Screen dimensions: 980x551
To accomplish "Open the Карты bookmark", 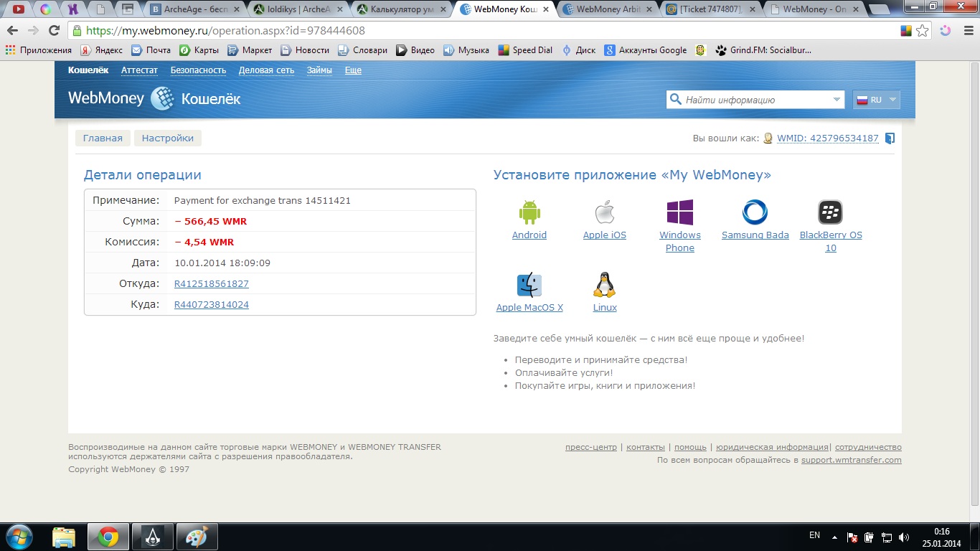I will [x=199, y=50].
